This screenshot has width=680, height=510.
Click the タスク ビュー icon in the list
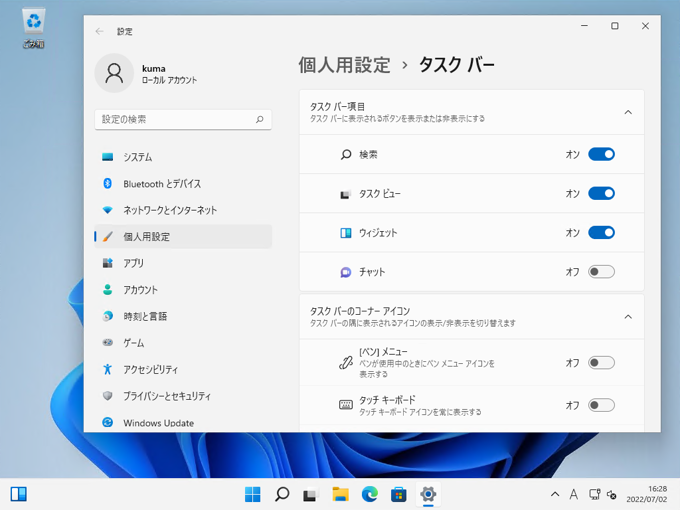(346, 194)
